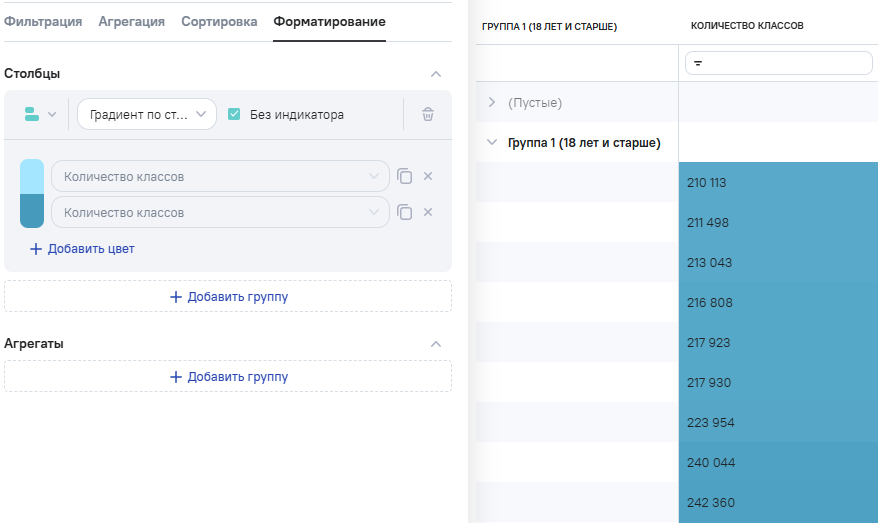The height and width of the screenshot is (523, 878).
Task: Open second Количество классов dropdown
Action: [220, 212]
